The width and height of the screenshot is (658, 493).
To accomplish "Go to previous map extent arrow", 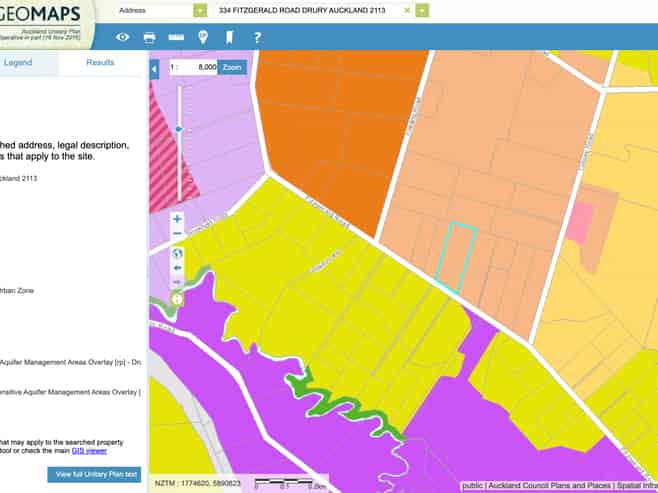I will point(177,268).
